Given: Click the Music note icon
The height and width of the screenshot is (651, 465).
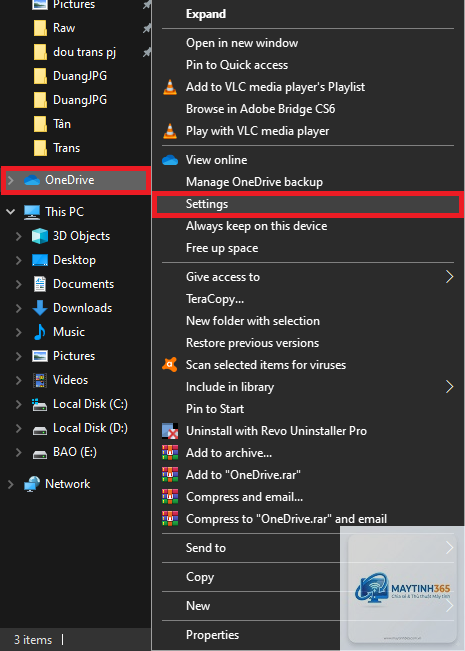Looking at the screenshot, I should click(40, 332).
